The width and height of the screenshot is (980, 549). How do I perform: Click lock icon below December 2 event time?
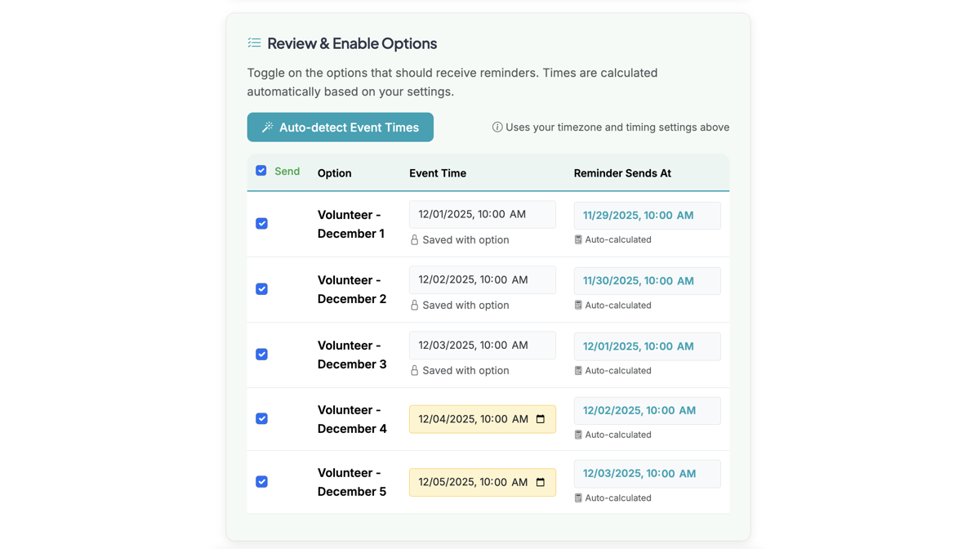pos(415,305)
